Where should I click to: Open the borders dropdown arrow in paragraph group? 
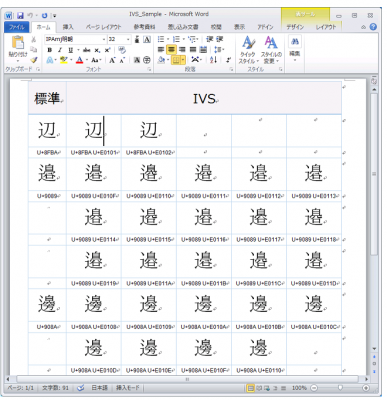[183, 60]
